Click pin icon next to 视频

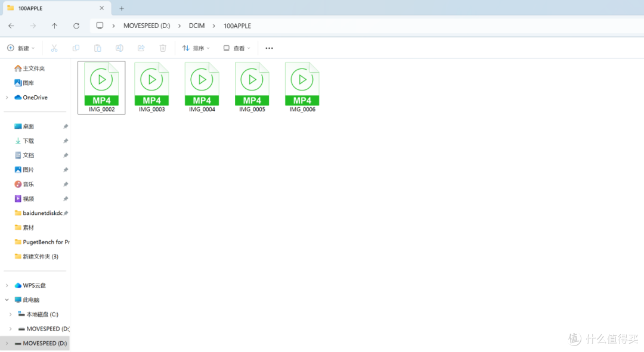click(66, 198)
